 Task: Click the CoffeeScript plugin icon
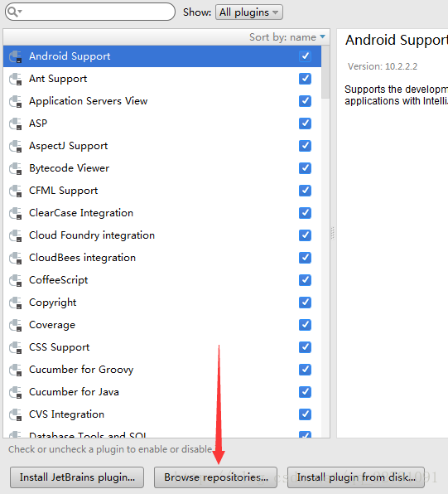[x=16, y=280]
